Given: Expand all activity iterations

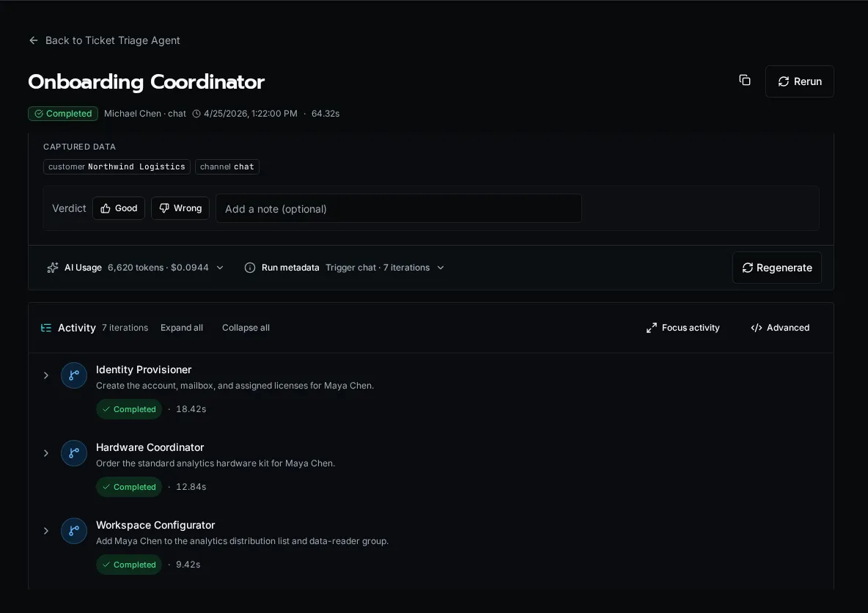Looking at the screenshot, I should [x=182, y=328].
